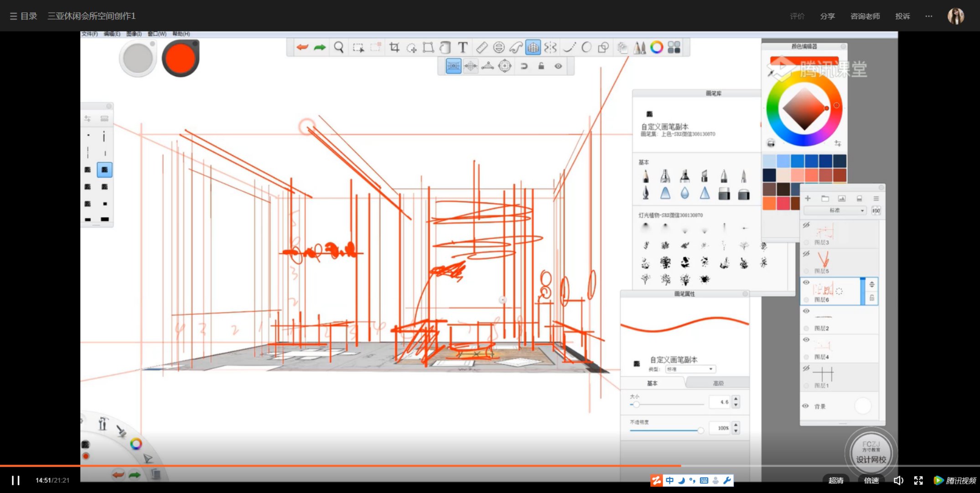980x493 pixels.
Task: Add a new layer with plus icon
Action: pyautogui.click(x=808, y=199)
